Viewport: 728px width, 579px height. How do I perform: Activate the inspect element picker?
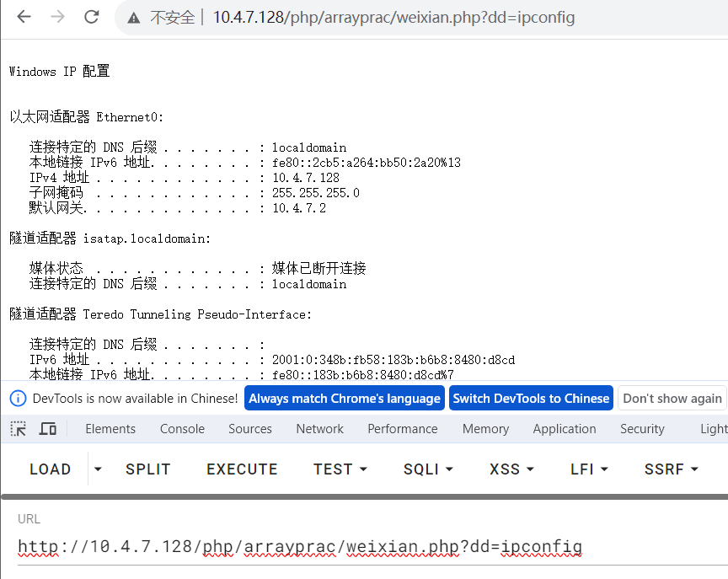tap(18, 429)
